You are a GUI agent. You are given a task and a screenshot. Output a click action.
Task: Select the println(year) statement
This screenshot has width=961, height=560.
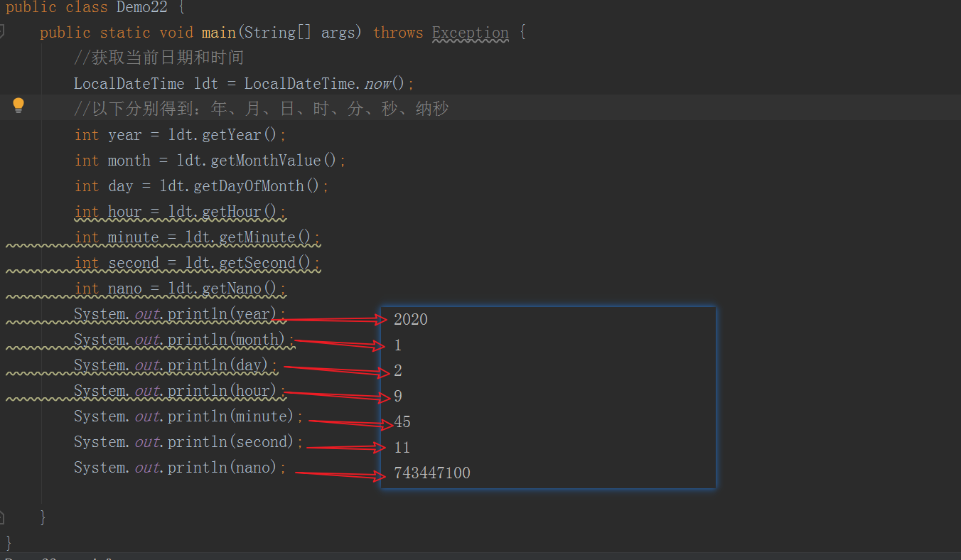[x=178, y=313]
